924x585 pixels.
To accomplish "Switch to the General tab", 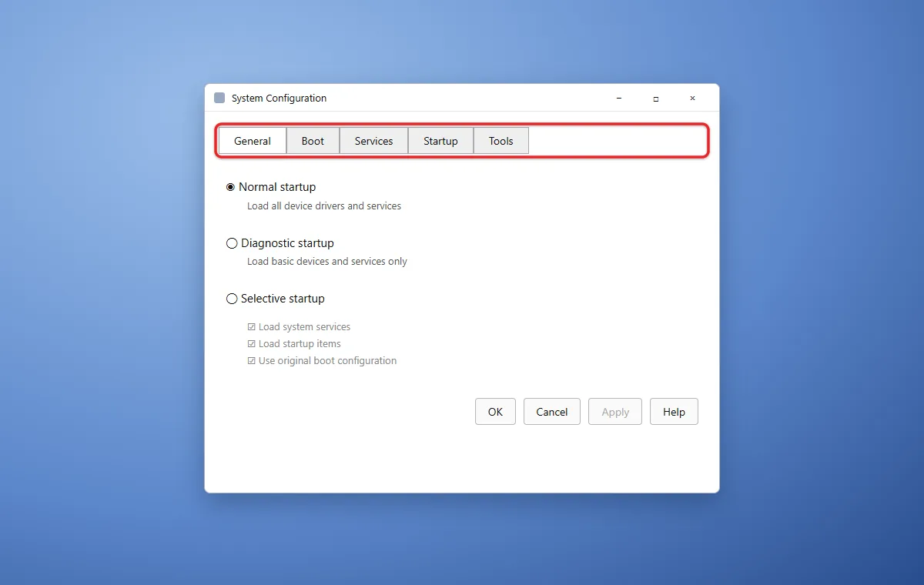I will coord(253,141).
